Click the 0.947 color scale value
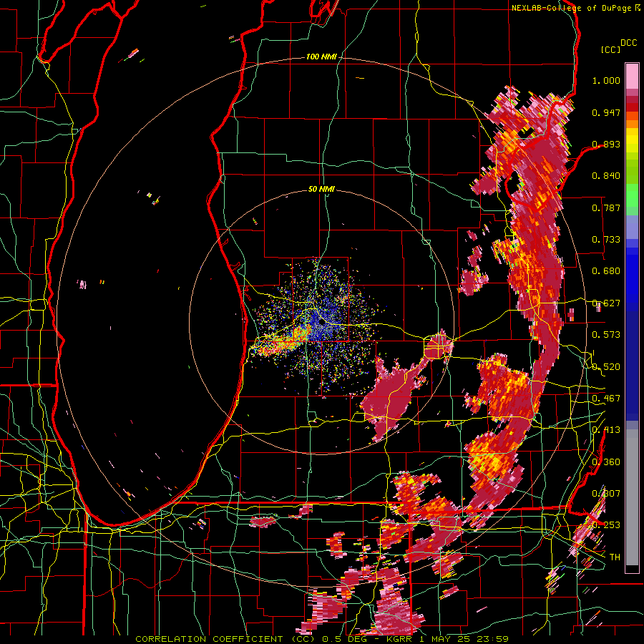 (606, 112)
